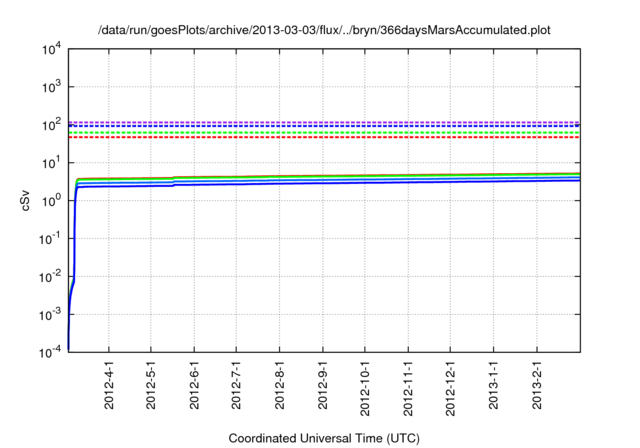Click the 2012-8-1 date tick label
The image size is (640, 448).
click(280, 385)
